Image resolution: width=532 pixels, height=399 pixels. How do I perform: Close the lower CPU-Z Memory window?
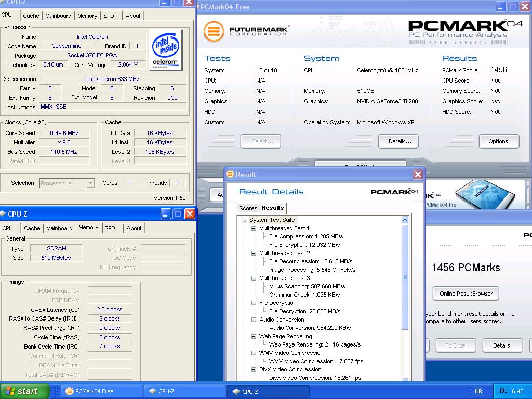click(x=190, y=214)
